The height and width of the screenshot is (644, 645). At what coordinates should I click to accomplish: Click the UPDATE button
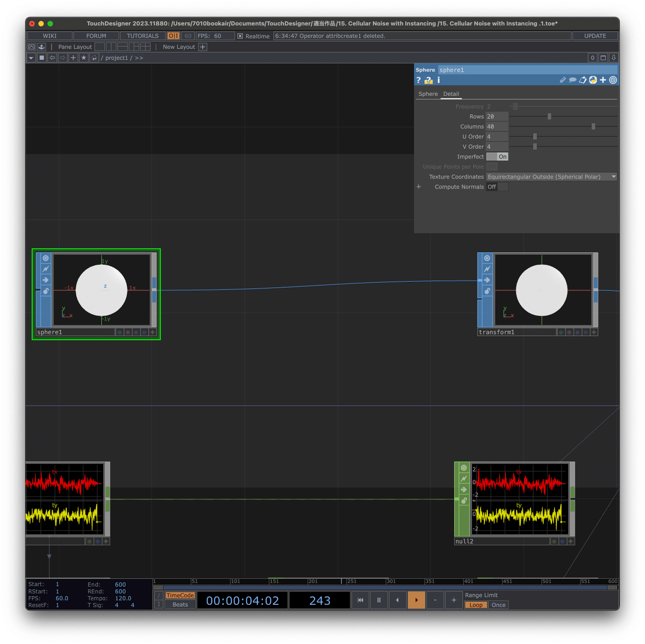click(x=595, y=35)
